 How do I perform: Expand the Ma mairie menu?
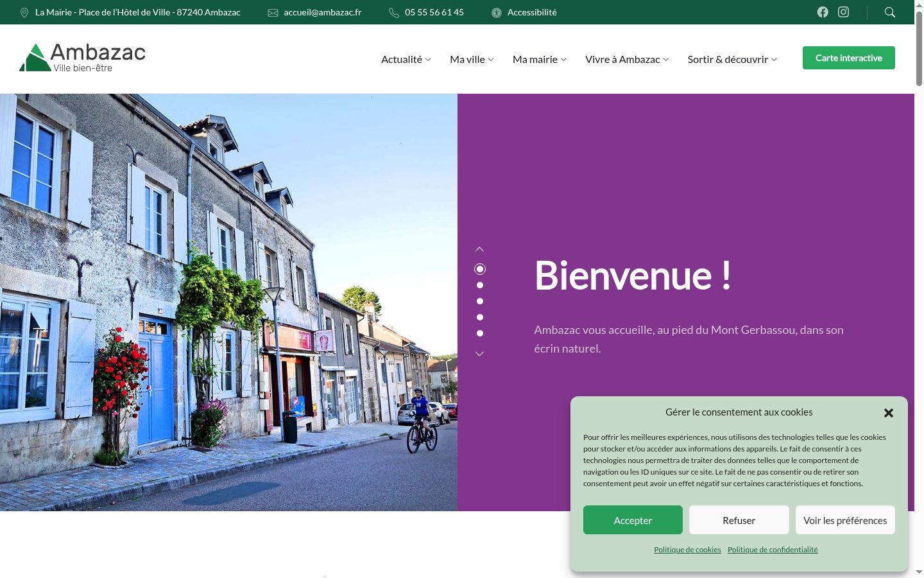coord(540,59)
